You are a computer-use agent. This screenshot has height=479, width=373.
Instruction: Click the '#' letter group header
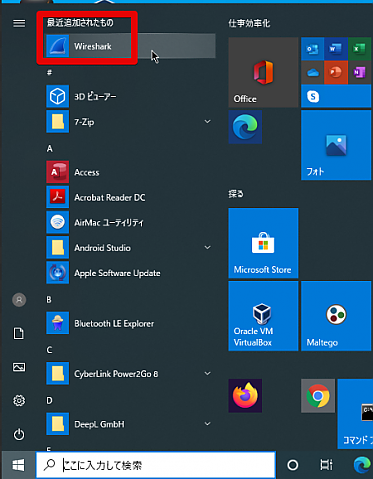pos(49,72)
